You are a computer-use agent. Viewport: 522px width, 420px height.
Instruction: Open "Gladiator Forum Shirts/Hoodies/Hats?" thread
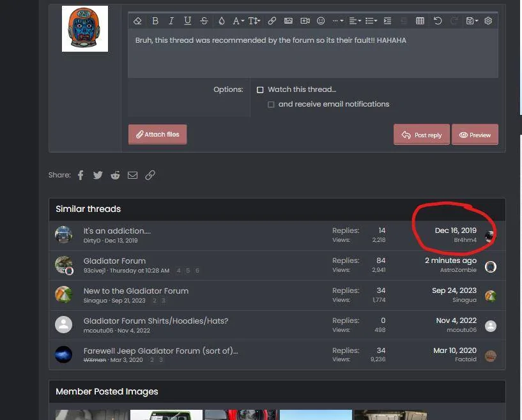(156, 321)
